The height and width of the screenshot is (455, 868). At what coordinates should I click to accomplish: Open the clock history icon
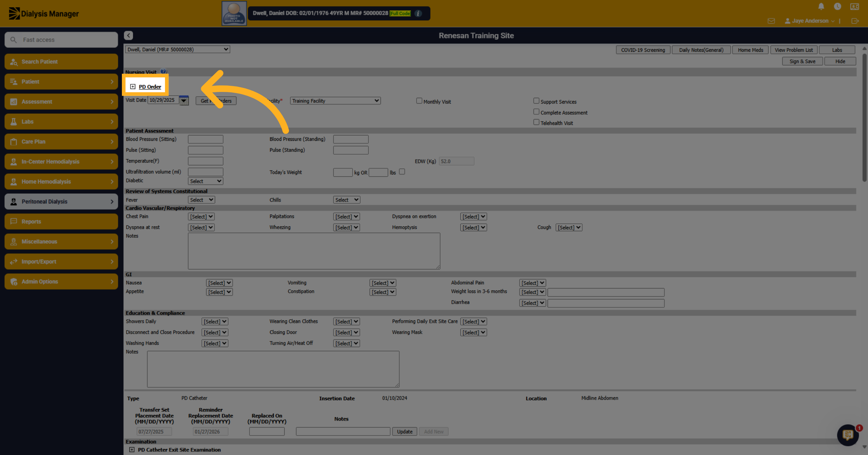click(837, 7)
